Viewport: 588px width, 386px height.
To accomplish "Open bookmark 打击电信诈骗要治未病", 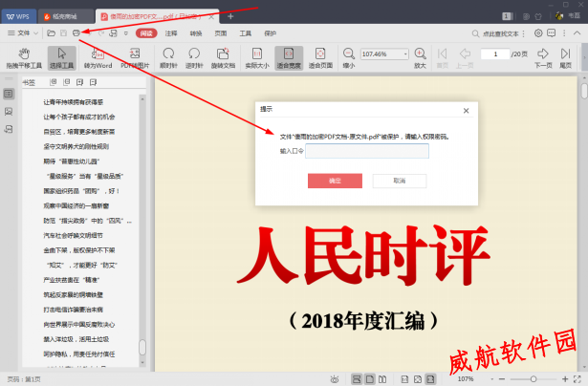I will click(73, 310).
